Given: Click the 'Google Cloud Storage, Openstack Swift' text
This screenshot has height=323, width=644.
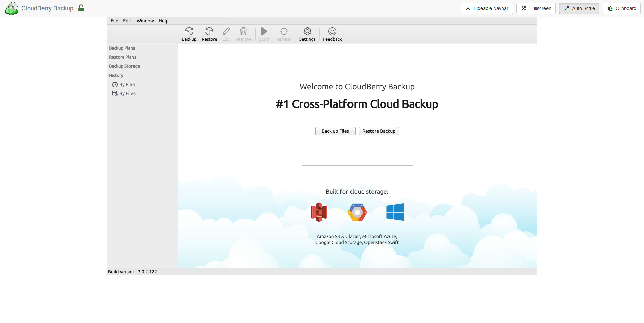Looking at the screenshot, I should point(357,242).
